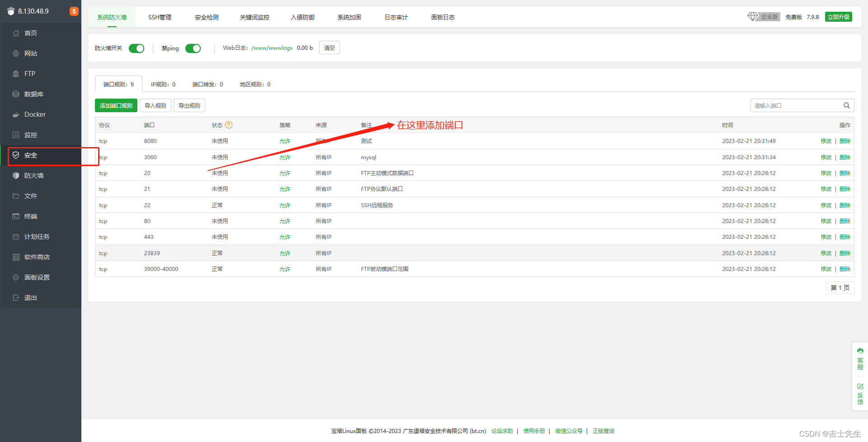Click the calendar icon beside 计划任务
Viewport: 868px width, 442px height.
pos(16,237)
